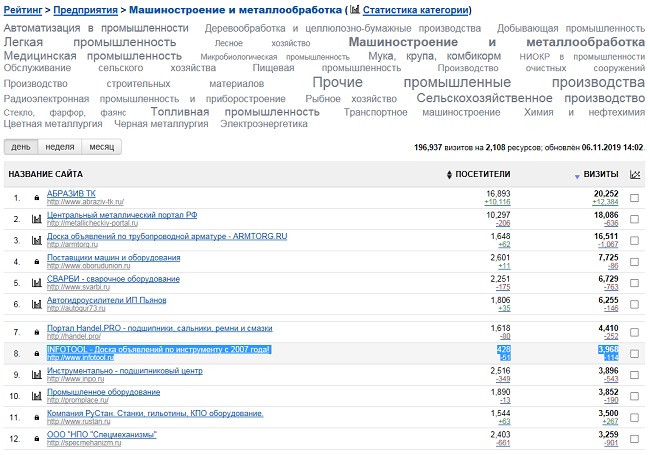The height and width of the screenshot is (455, 650).
Task: Open АБРАЗИВ ТК site link
Action: pos(71,194)
